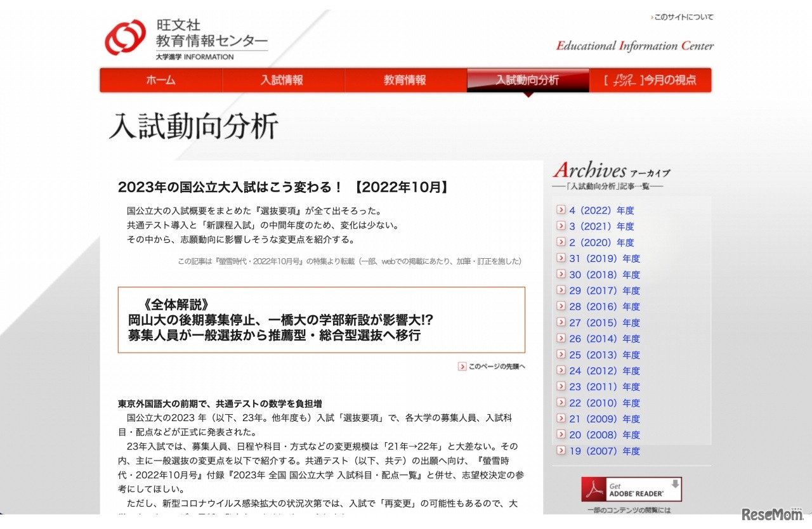Open the ホーム navigation tab
812x529 pixels.
point(160,80)
